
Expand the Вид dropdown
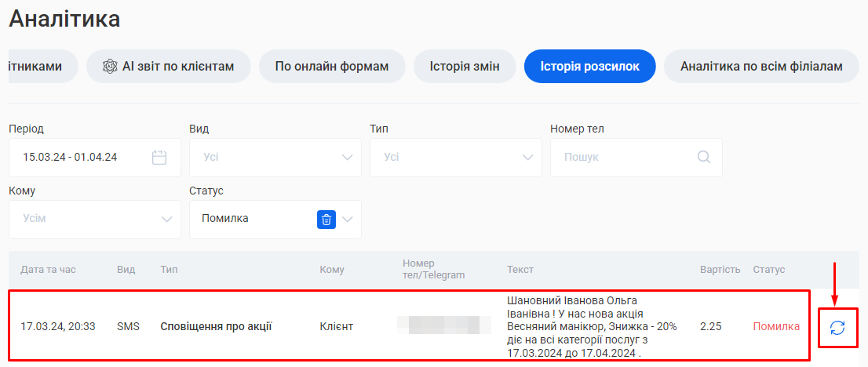coord(275,157)
